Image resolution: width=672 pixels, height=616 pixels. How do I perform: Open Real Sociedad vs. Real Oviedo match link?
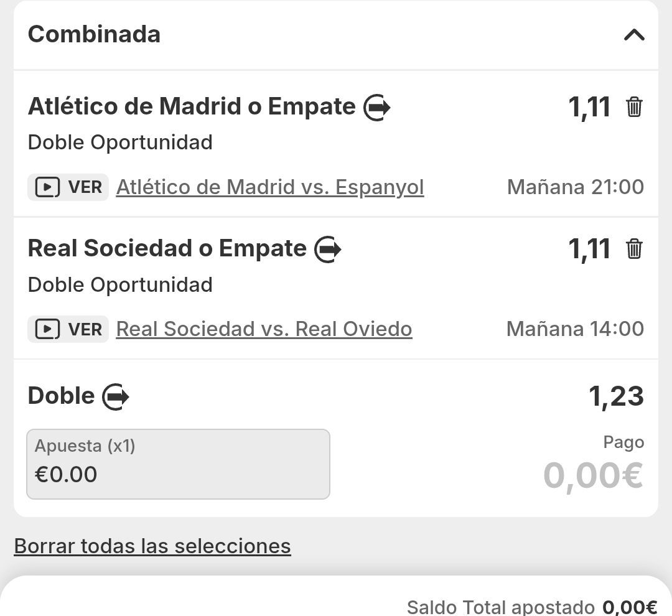coord(264,329)
